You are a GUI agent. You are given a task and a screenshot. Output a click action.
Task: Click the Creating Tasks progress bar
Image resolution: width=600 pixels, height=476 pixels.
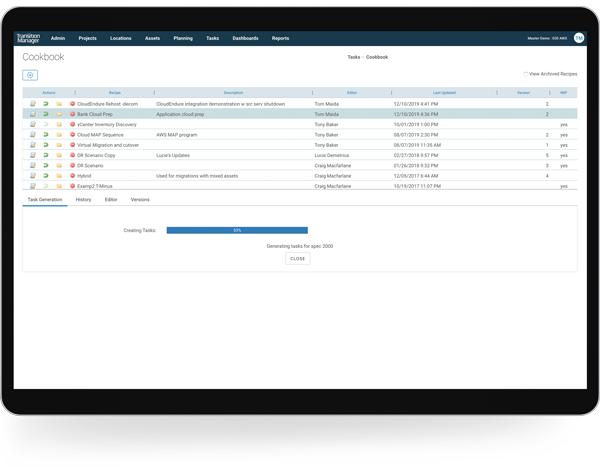click(x=237, y=230)
